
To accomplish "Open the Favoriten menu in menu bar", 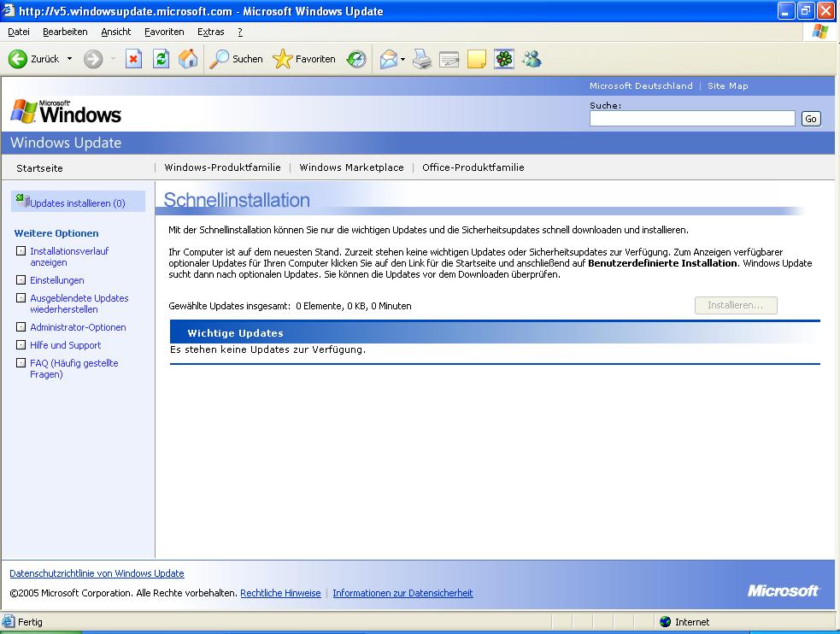I will point(164,32).
